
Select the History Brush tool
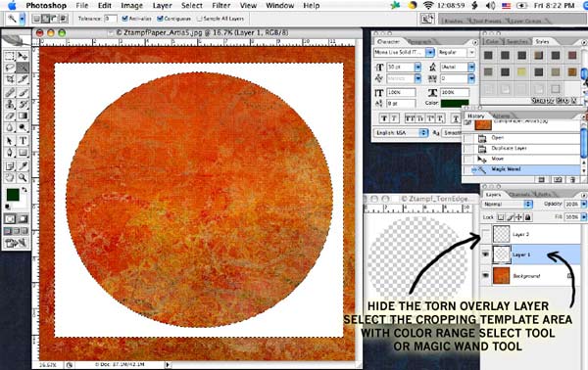23,104
